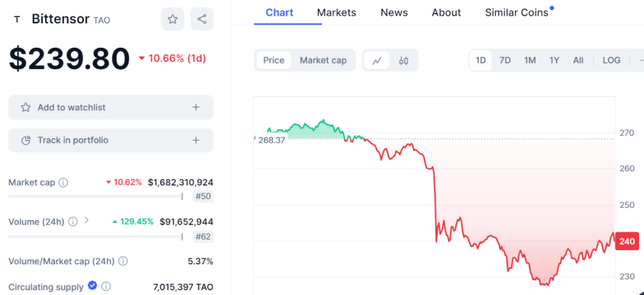Switch to candlestick chart icon
644x295 pixels.
tap(404, 60)
